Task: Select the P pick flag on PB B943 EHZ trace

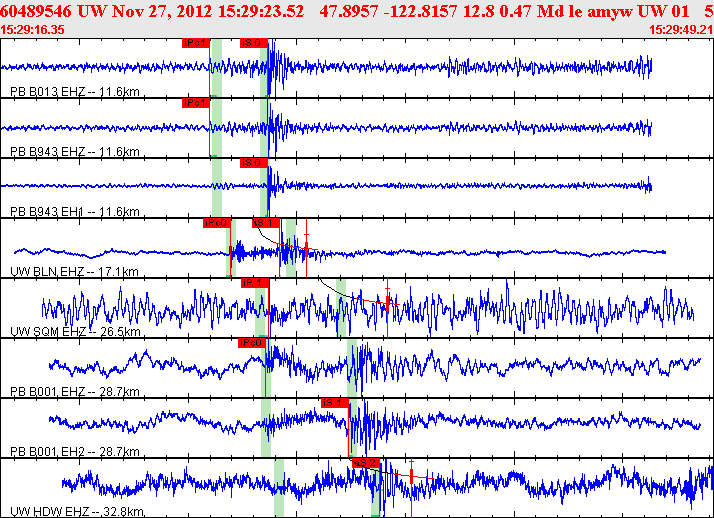Action: (x=195, y=103)
